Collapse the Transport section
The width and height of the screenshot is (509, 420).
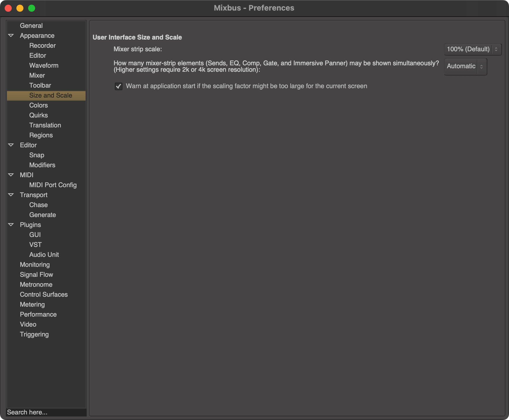[11, 195]
